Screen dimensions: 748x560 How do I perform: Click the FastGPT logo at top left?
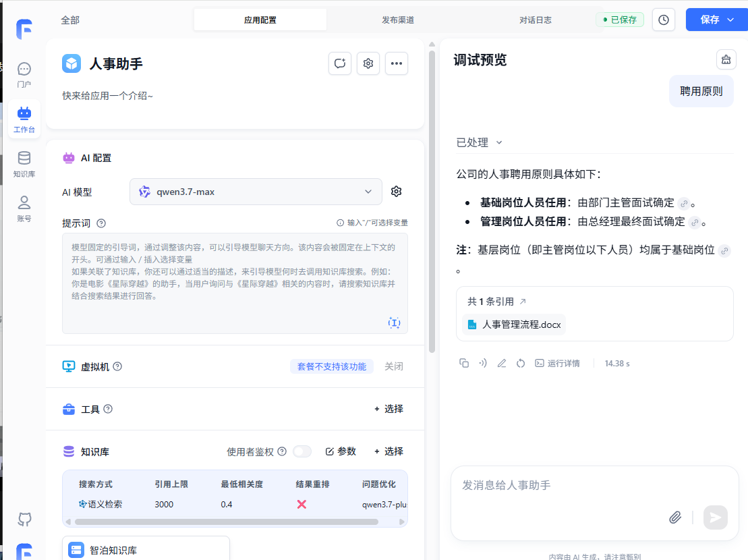pos(24,28)
